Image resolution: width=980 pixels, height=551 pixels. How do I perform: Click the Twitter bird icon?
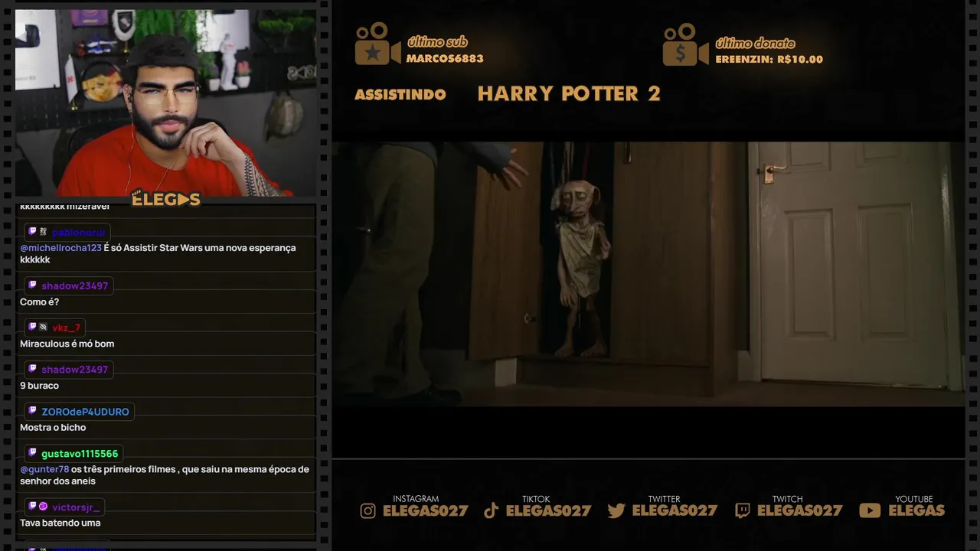[616, 510]
